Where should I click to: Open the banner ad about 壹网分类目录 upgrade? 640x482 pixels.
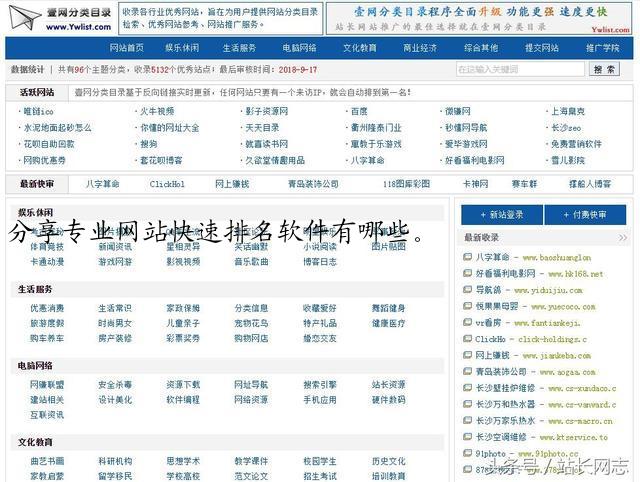[479, 19]
